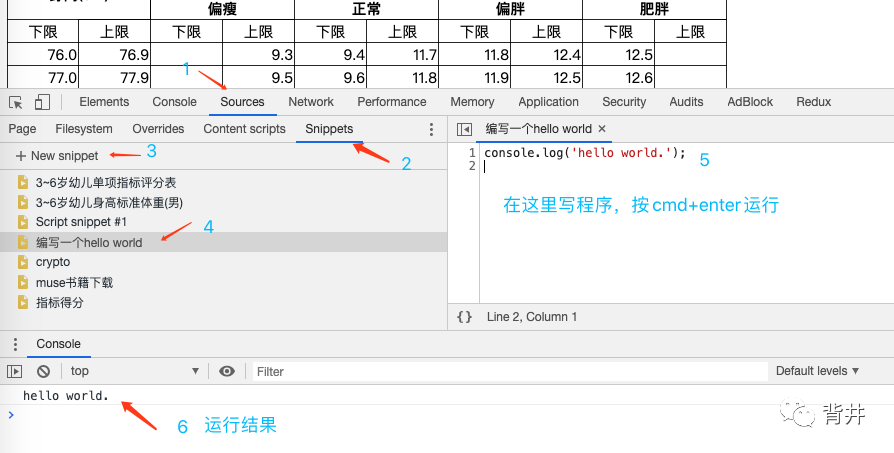Screen dimensions: 894x453
Task: Click the console Filter input field
Action: (510, 372)
